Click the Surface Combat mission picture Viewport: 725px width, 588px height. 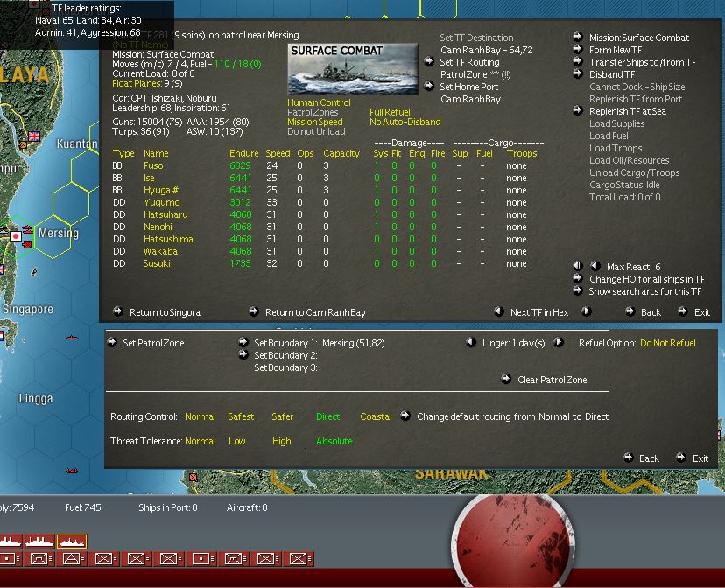pos(353,69)
